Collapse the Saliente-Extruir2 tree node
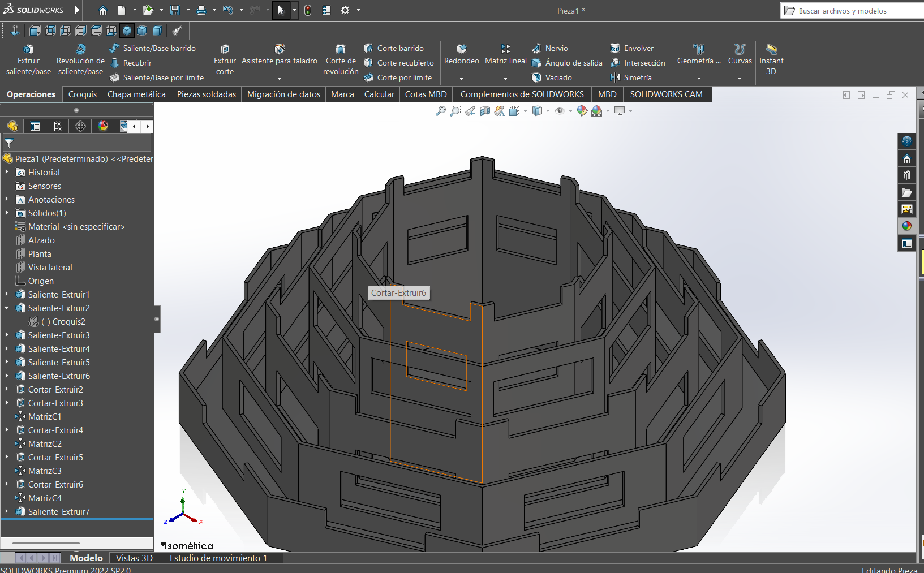This screenshot has height=573, width=924. (x=7, y=308)
